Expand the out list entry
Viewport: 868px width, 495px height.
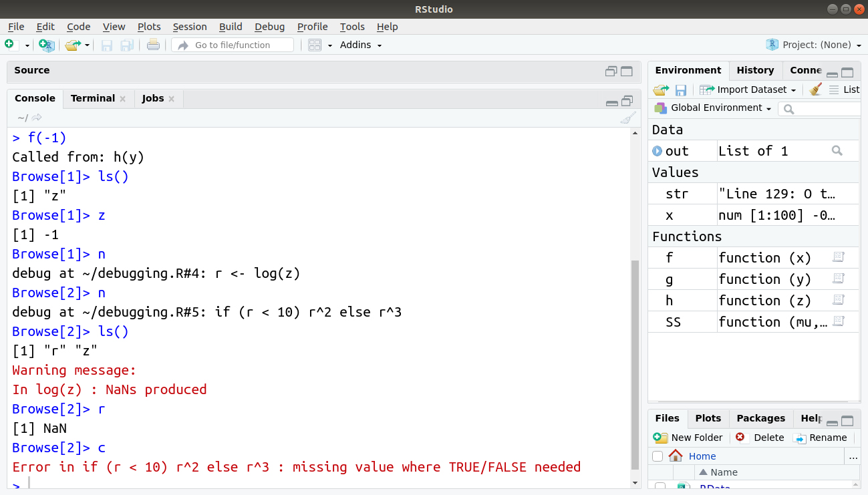coord(657,151)
